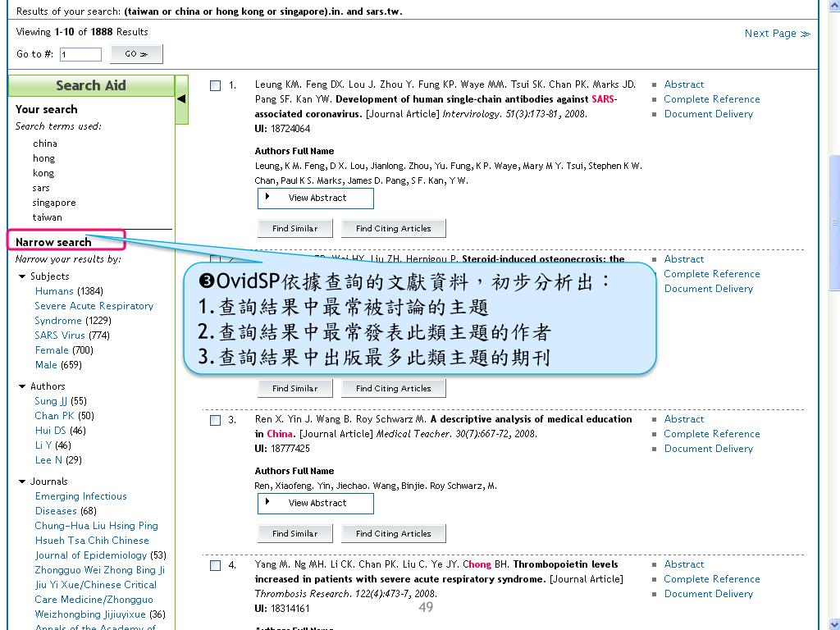The image size is (840, 630).
Task: Narrow results by Humans subject
Action: tap(54, 291)
